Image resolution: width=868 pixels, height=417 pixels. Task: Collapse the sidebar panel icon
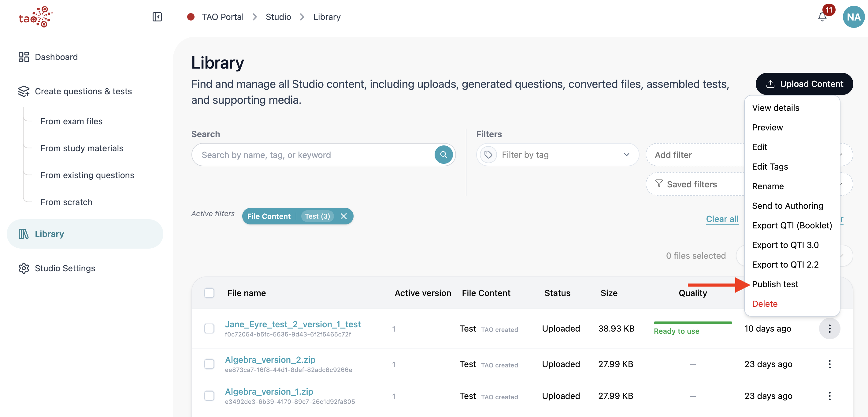coord(157,17)
